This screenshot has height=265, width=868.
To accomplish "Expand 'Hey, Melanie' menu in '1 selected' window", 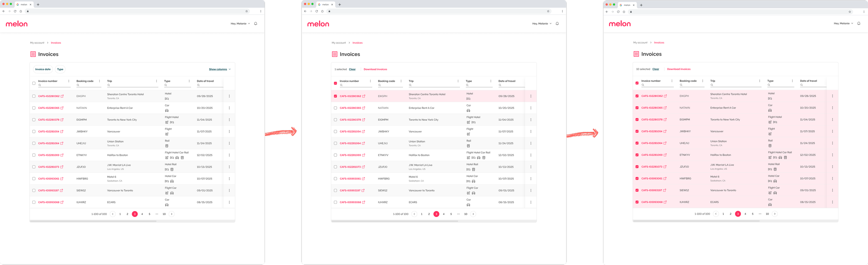I will click(x=542, y=24).
